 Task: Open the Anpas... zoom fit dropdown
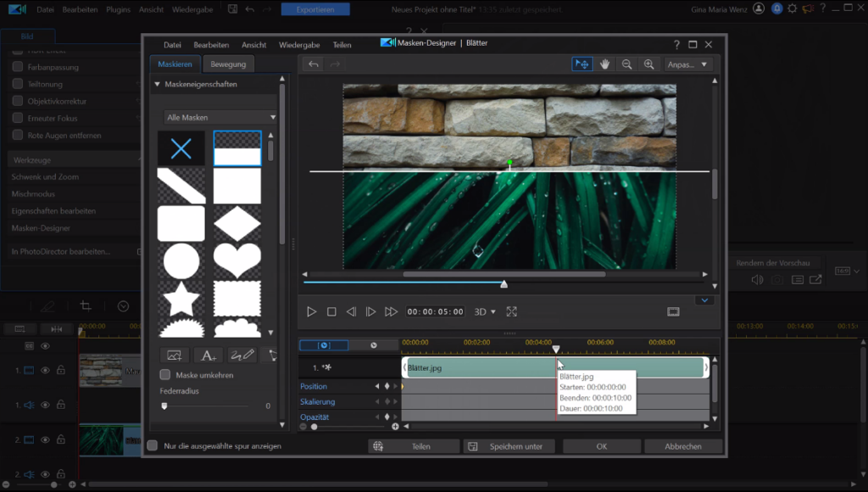tap(687, 64)
